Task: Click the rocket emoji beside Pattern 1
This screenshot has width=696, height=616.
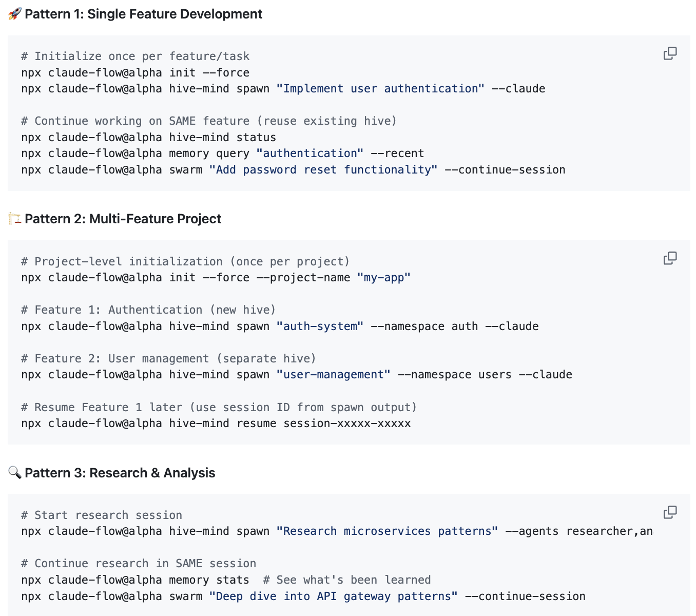Action: tap(15, 14)
